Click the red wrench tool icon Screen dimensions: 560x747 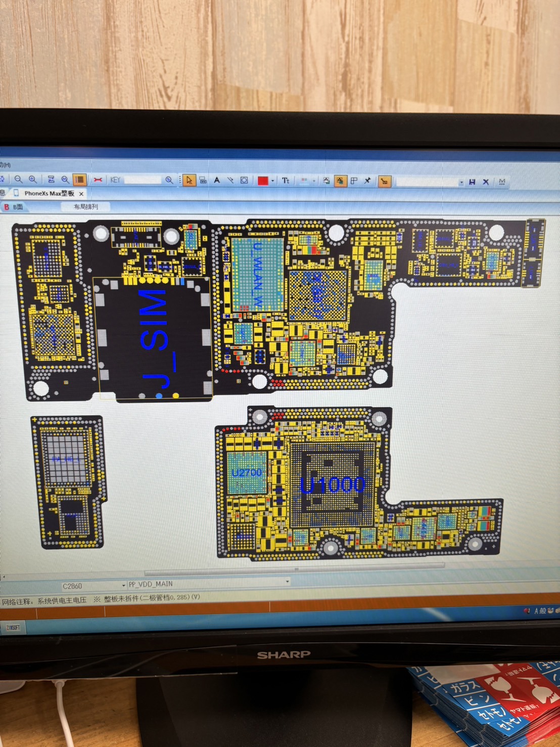tap(98, 180)
